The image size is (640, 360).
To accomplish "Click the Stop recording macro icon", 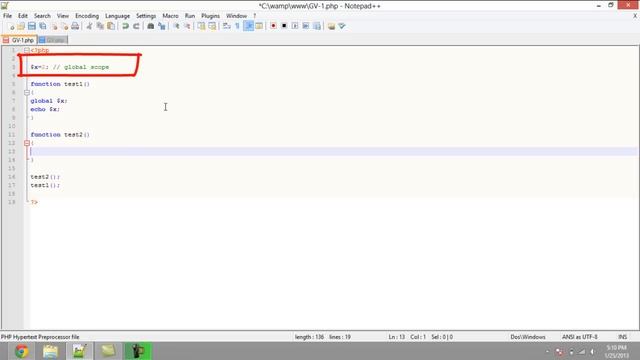I will (284, 26).
